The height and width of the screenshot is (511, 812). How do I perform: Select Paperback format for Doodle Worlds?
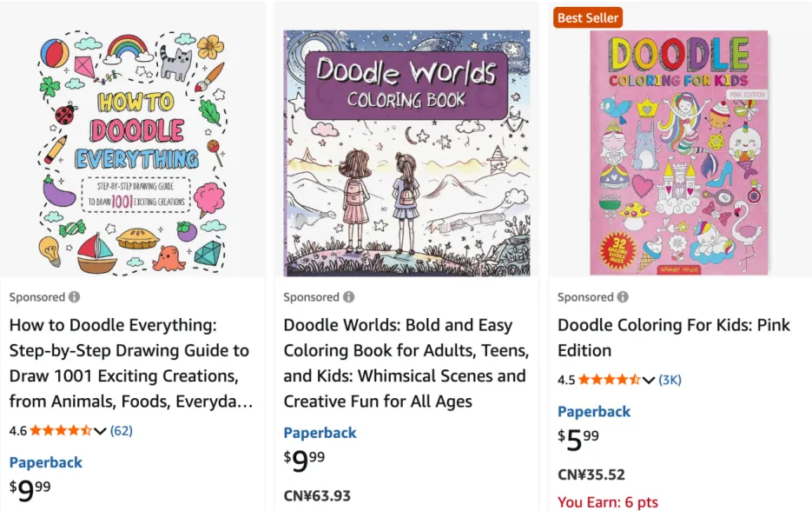pos(320,433)
